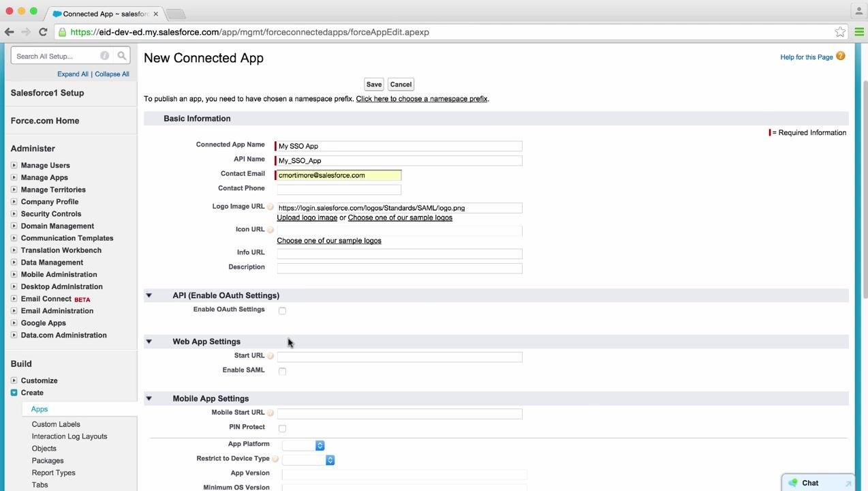Image resolution: width=868 pixels, height=491 pixels.
Task: Open Interaction Log Layouts in sidebar
Action: pos(69,436)
